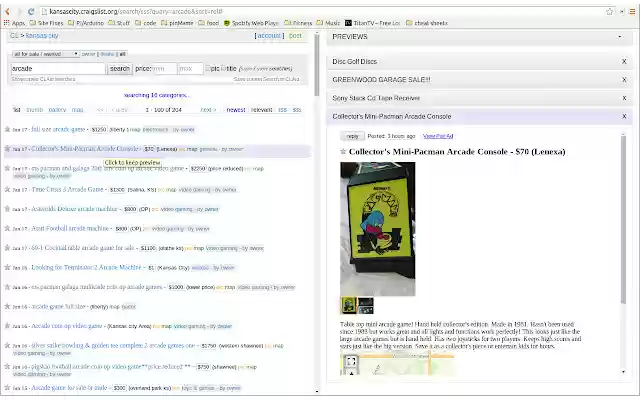The image size is (640, 400).
Task: Star the Asteroids Deluxe arcade machine listing
Action: click(x=7, y=209)
